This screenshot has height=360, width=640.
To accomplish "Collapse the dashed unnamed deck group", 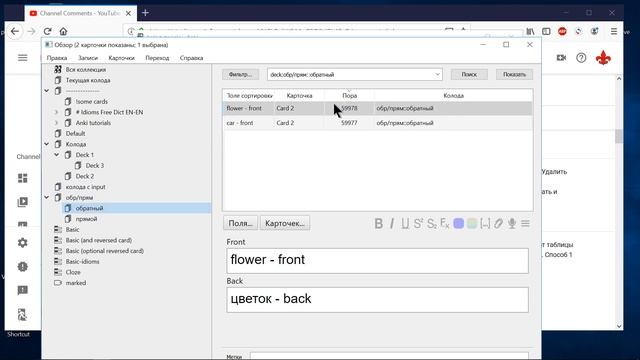I will [47, 91].
